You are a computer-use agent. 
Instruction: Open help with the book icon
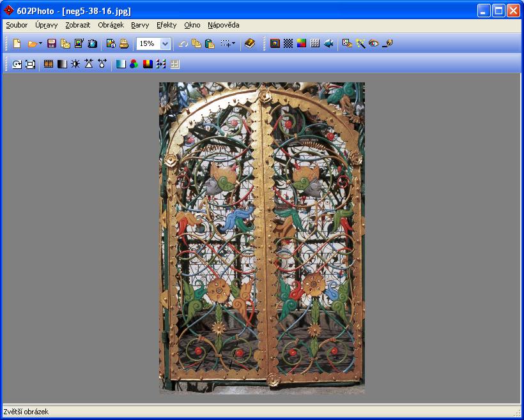point(250,43)
